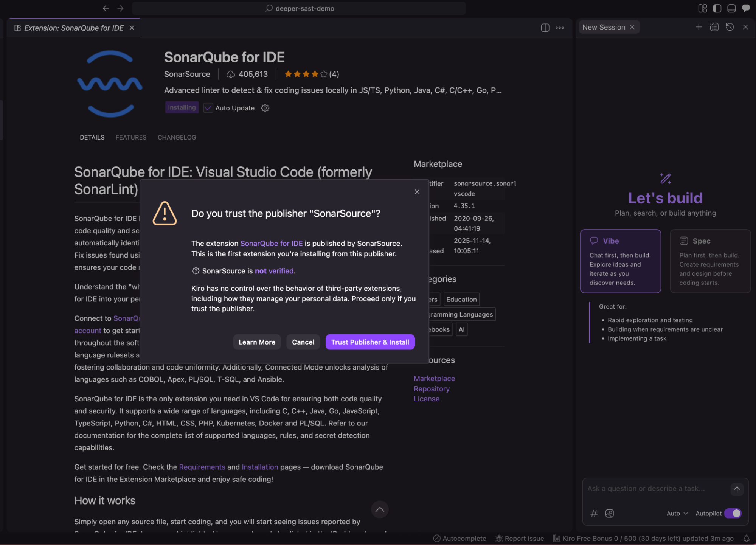Viewport: 756px width, 545px height.
Task: Open the Auto model dropdown
Action: [677, 513]
